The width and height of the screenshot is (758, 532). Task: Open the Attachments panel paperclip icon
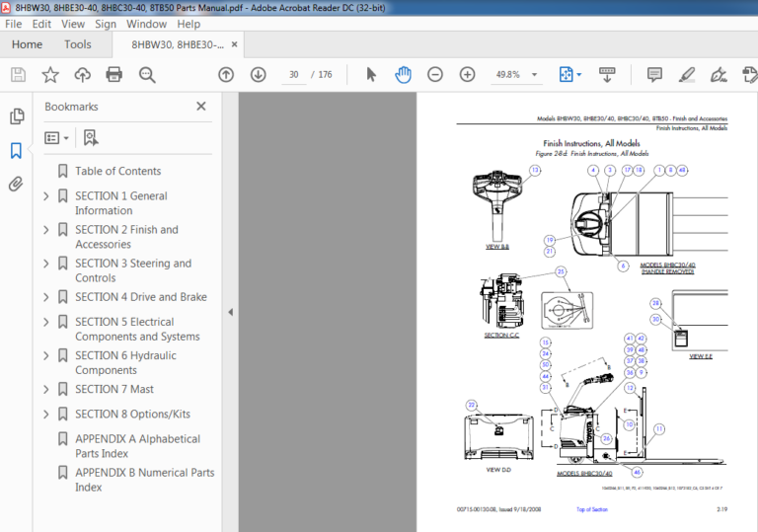pos(16,184)
